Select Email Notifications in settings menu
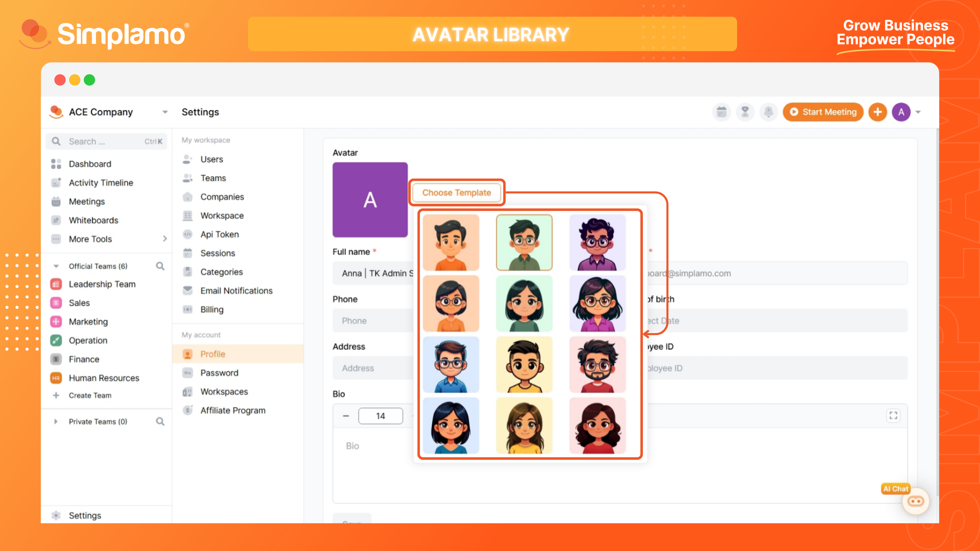This screenshot has width=980, height=551. (236, 291)
